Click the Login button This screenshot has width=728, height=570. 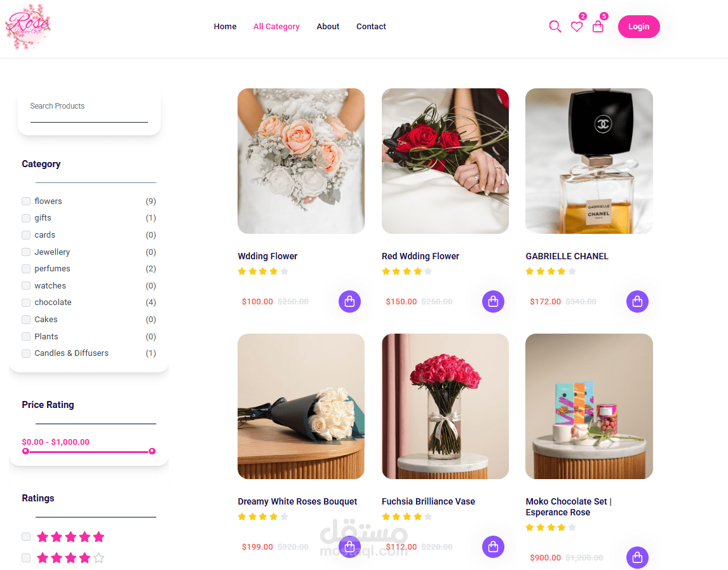tap(639, 27)
